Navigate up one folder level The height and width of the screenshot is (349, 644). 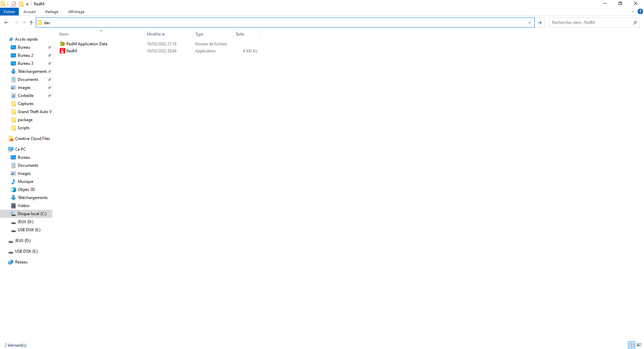click(x=31, y=22)
